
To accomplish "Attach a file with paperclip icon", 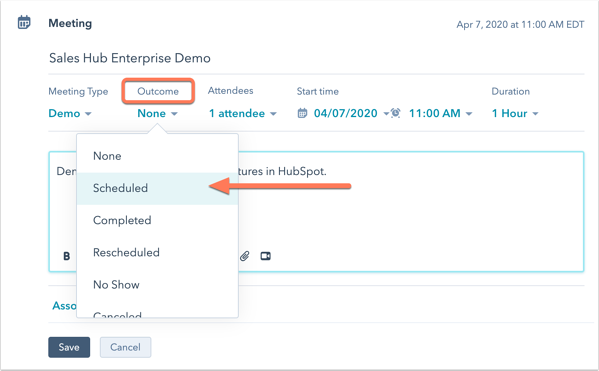I will (x=244, y=256).
